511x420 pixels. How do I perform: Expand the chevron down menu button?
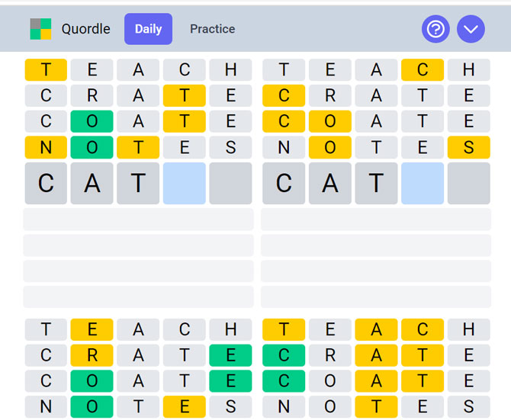[x=471, y=29]
